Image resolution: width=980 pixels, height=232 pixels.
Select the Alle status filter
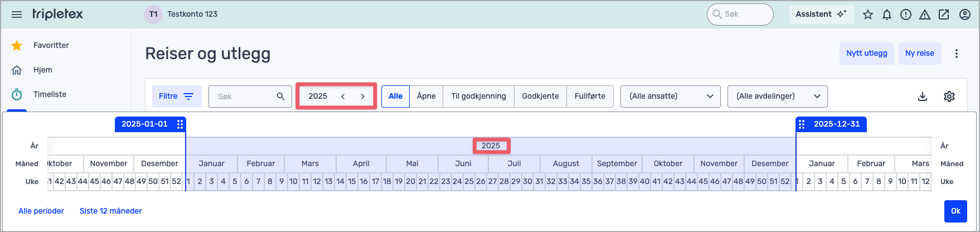[x=395, y=96]
